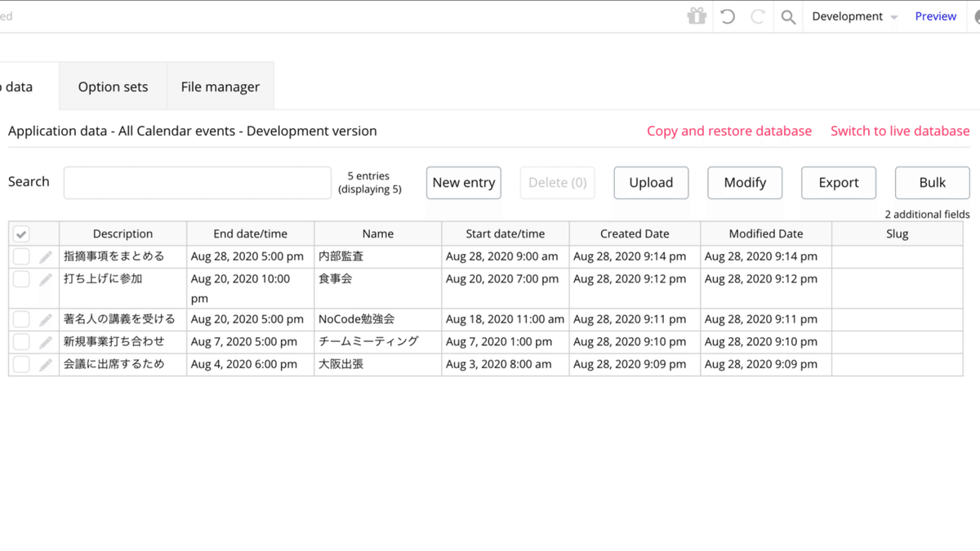This screenshot has height=551, width=980.
Task: Toggle the select-all checkbox in table header
Action: (21, 234)
